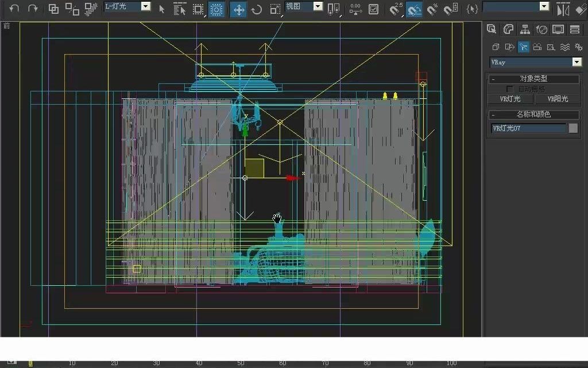The height and width of the screenshot is (368, 588).
Task: Enable the 自动栅格 (AutoGrid) checkbox
Action: (509, 89)
